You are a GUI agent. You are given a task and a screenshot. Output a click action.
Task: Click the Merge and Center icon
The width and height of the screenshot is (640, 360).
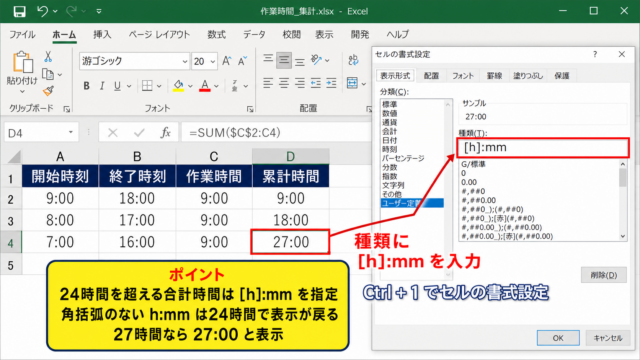point(352,83)
